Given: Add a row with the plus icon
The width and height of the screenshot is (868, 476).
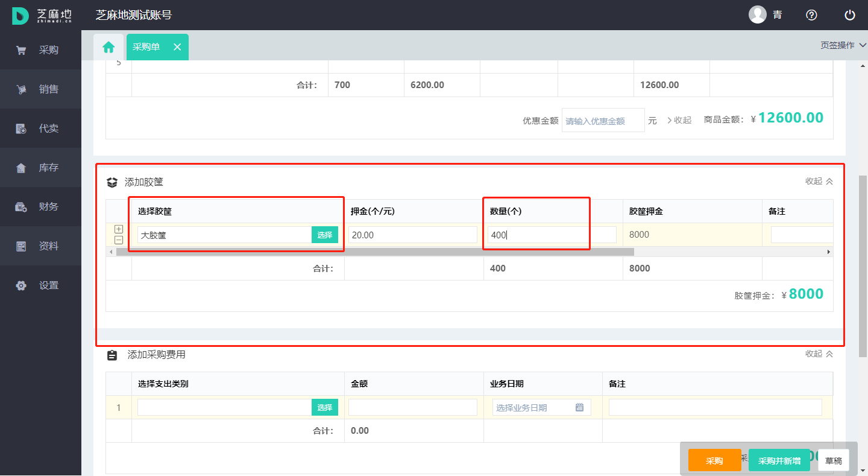Looking at the screenshot, I should [x=119, y=229].
